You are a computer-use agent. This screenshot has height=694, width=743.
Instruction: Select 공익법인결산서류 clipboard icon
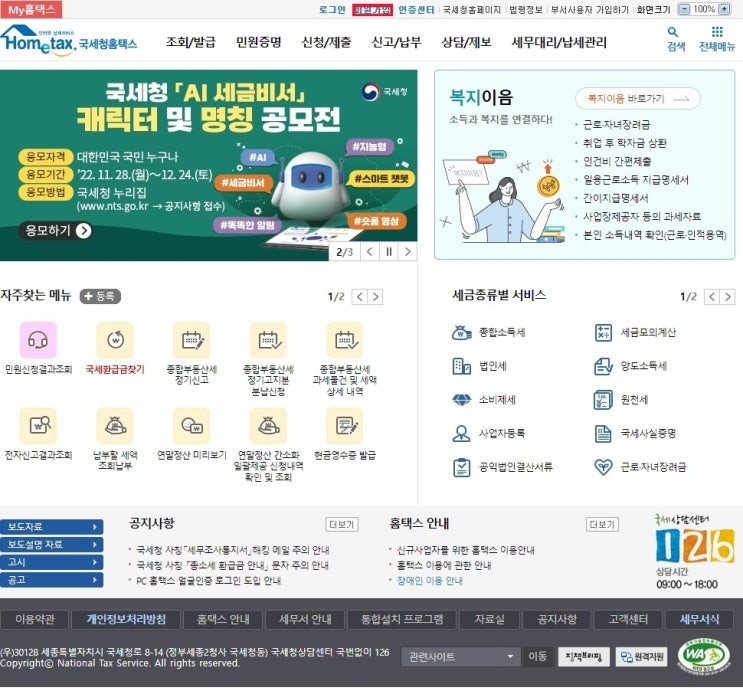click(462, 468)
